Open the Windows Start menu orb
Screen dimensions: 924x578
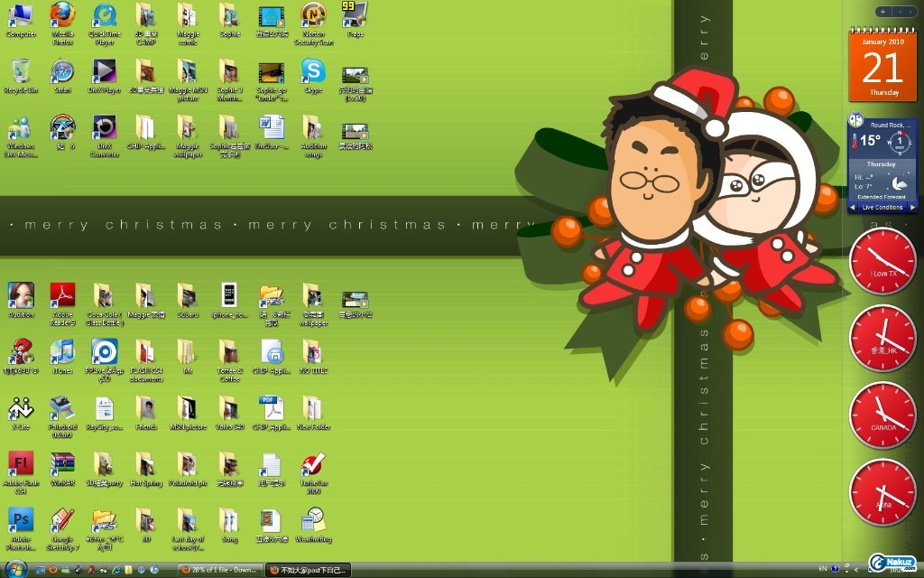[15, 569]
